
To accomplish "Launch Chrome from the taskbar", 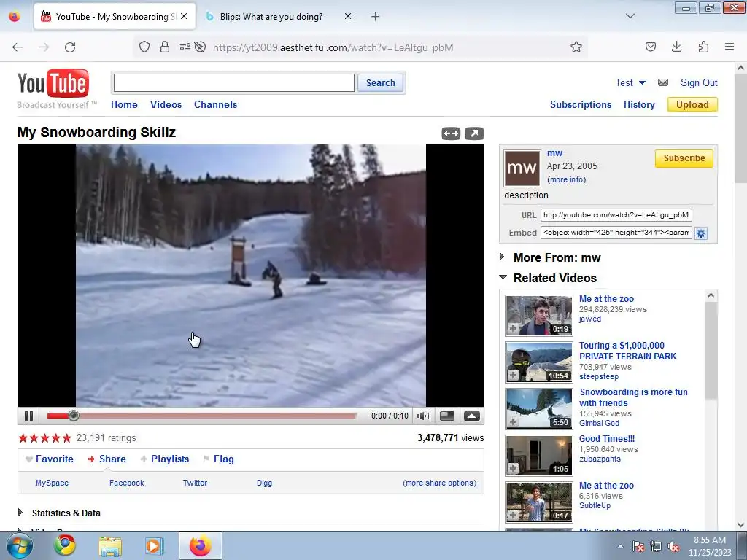I will pyautogui.click(x=65, y=545).
